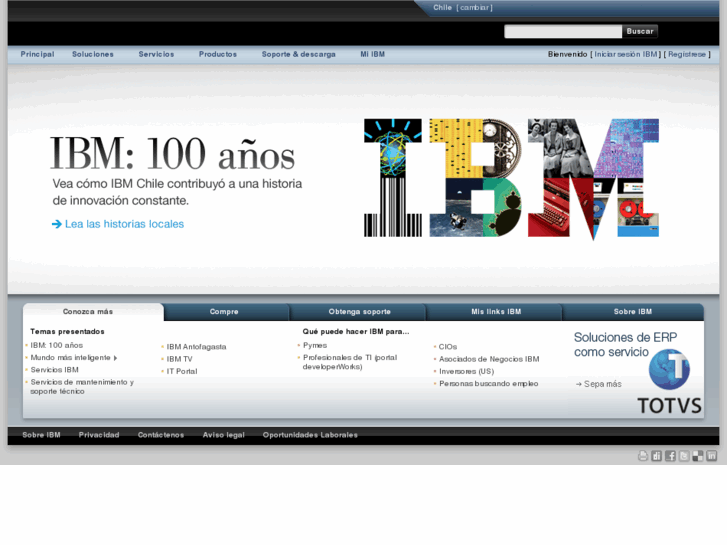Open the Productos menu
Screen dimensions: 727x545
click(218, 54)
